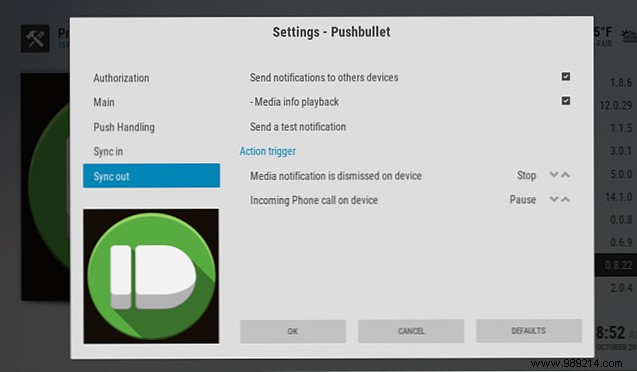Click down arrow for Incoming Phone call

pyautogui.click(x=553, y=199)
